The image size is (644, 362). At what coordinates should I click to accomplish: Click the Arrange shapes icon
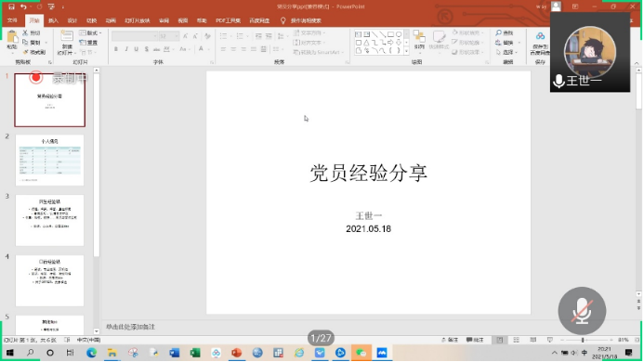(x=419, y=40)
